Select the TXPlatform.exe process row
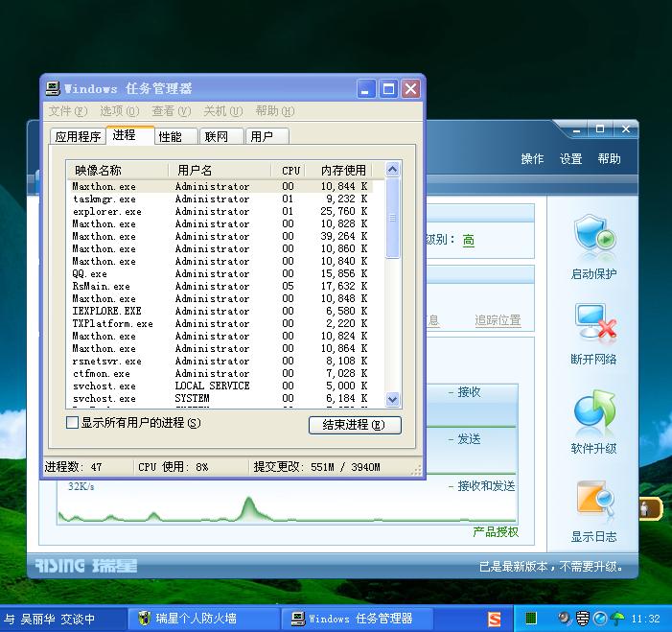672x632 pixels. tap(220, 323)
